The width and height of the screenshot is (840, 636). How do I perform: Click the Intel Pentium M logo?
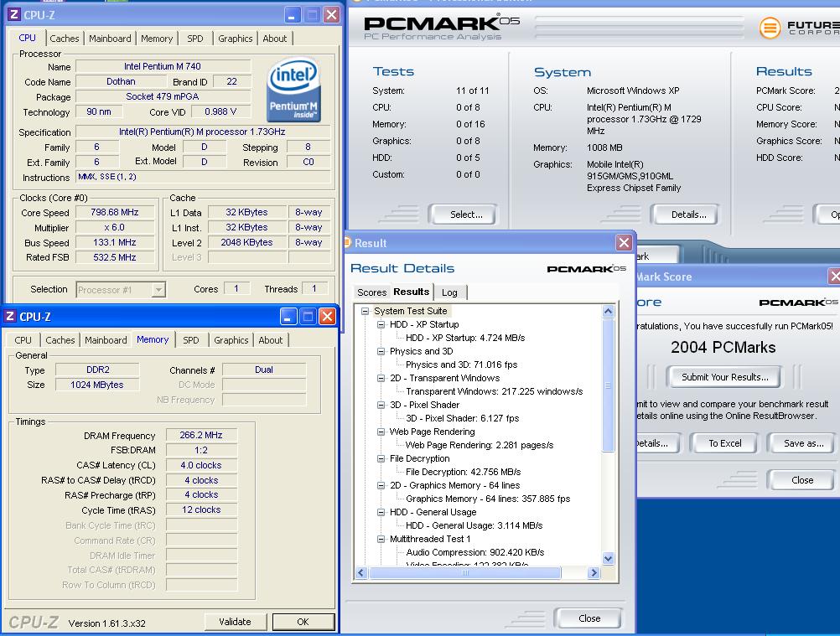(x=293, y=90)
